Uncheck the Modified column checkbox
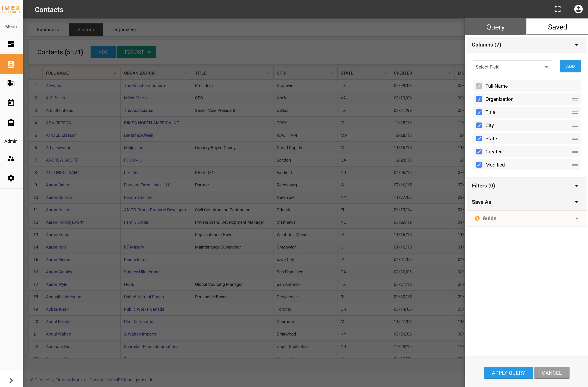The width and height of the screenshot is (588, 387). pyautogui.click(x=479, y=165)
